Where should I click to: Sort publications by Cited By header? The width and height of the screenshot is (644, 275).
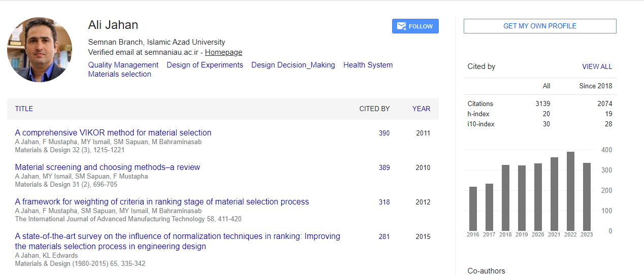point(374,109)
